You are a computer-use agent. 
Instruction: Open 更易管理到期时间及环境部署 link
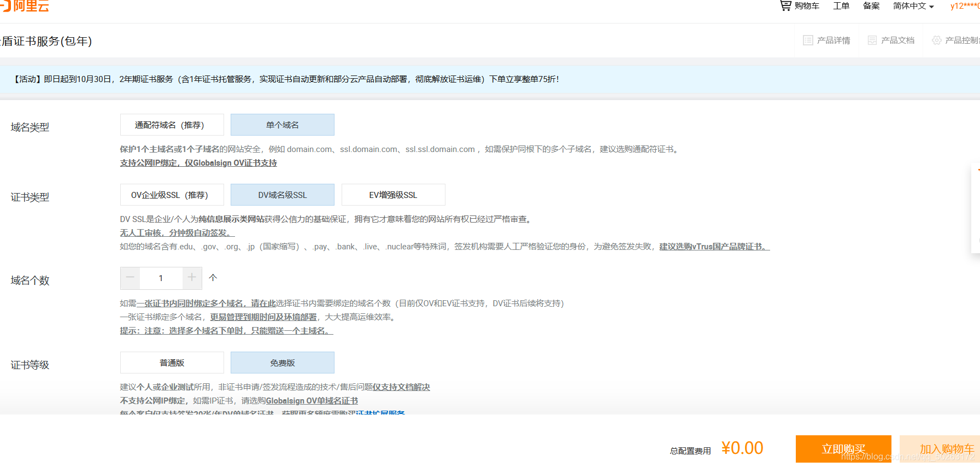tap(263, 317)
